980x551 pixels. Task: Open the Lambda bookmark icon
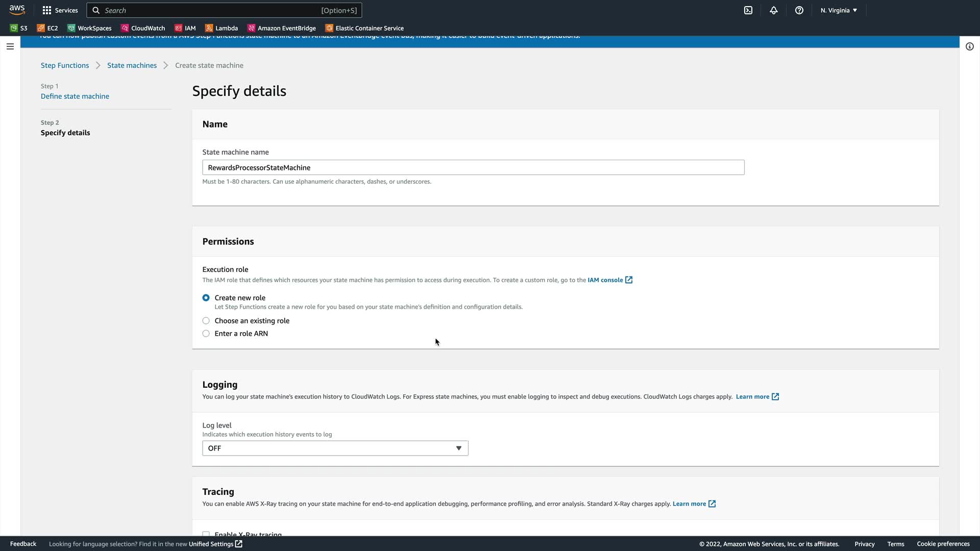(209, 28)
